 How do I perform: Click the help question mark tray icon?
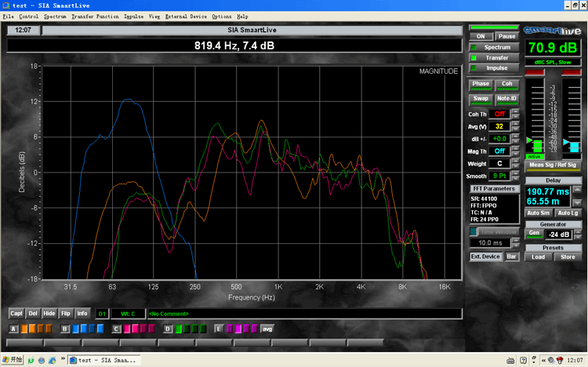click(523, 361)
